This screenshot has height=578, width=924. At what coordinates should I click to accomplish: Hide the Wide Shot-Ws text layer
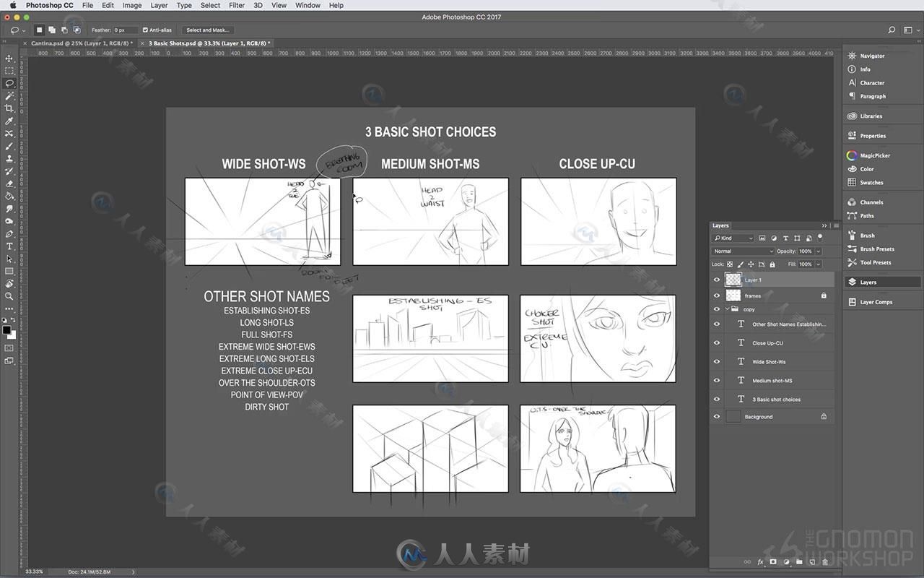pyautogui.click(x=717, y=362)
